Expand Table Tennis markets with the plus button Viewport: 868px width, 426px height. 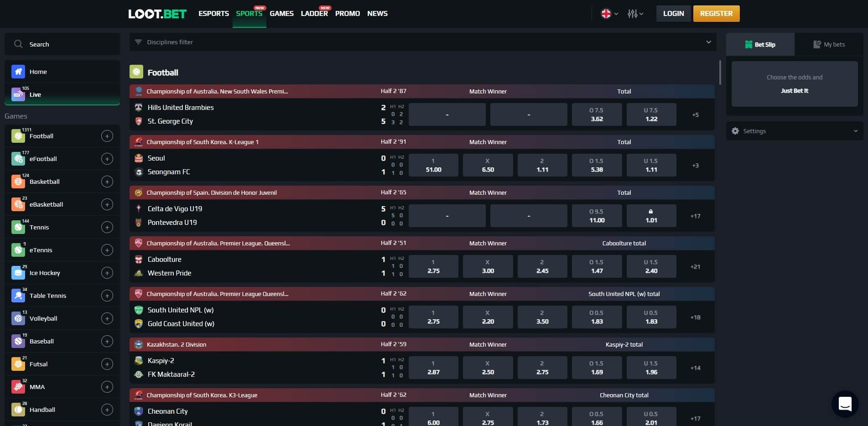tap(107, 295)
